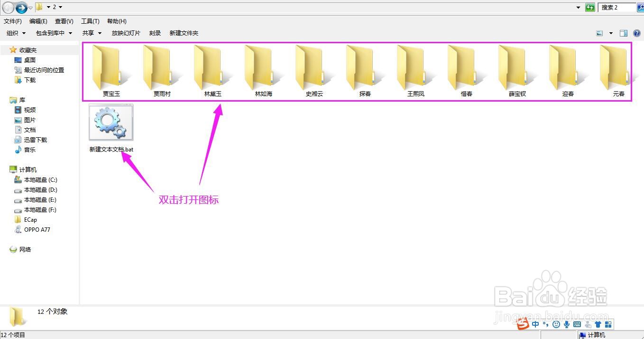Expand the 共享 dropdown
644x339 pixels.
point(92,33)
